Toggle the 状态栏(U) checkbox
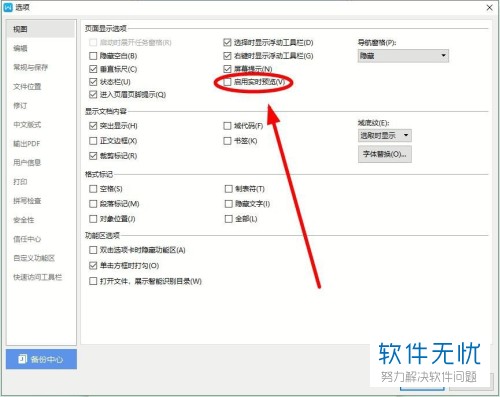 tap(93, 82)
